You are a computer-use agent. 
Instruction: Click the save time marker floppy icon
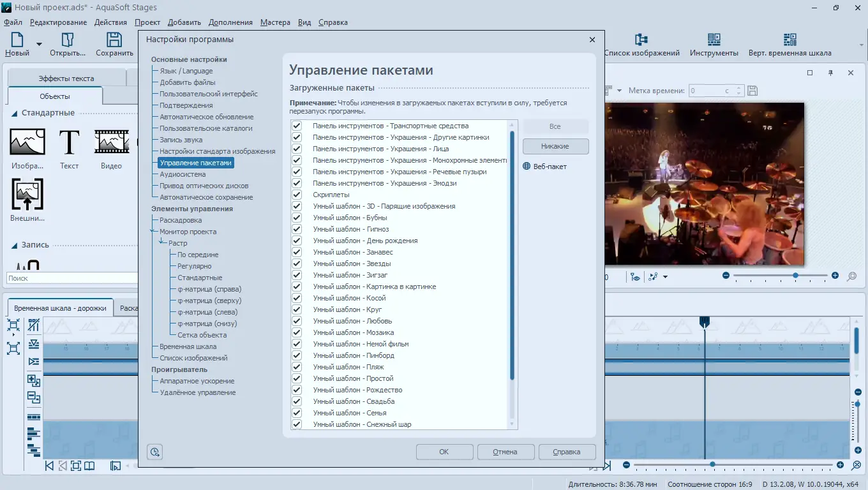[x=752, y=91]
